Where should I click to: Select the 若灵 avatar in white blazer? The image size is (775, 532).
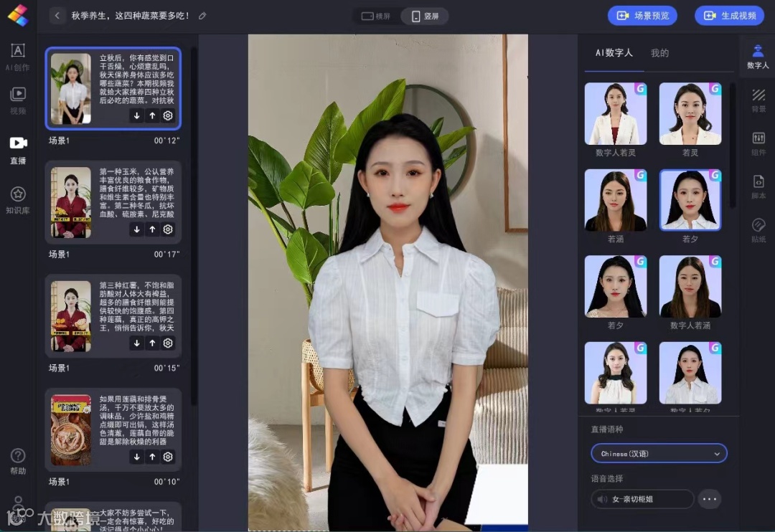click(x=690, y=113)
